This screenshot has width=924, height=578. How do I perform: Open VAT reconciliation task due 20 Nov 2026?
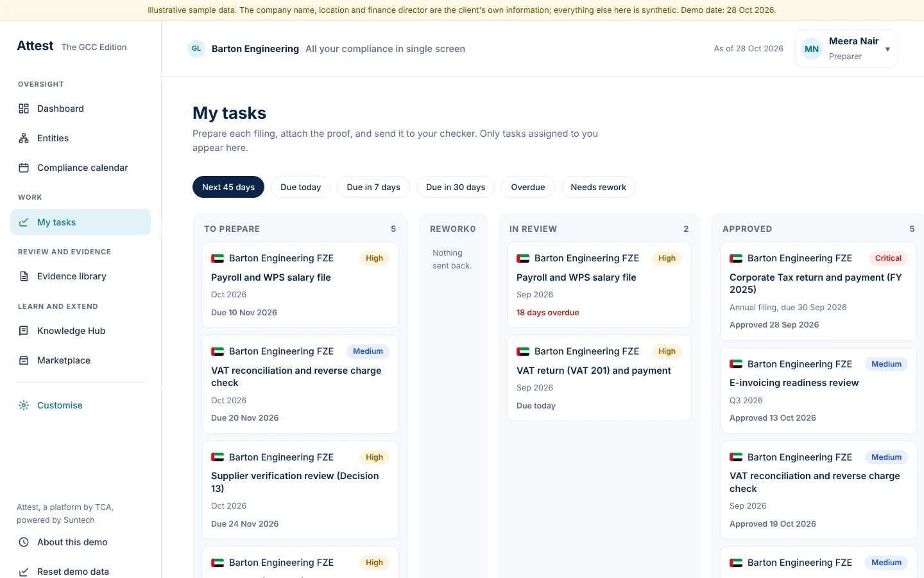[300, 385]
